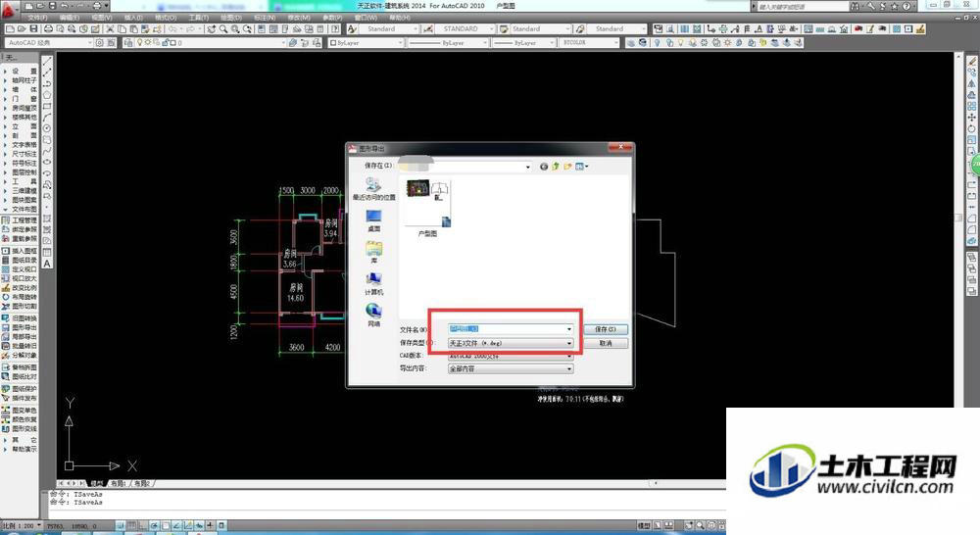Click 图纸保护 in the Tangent panel
The image size is (980, 535).
pos(20,389)
